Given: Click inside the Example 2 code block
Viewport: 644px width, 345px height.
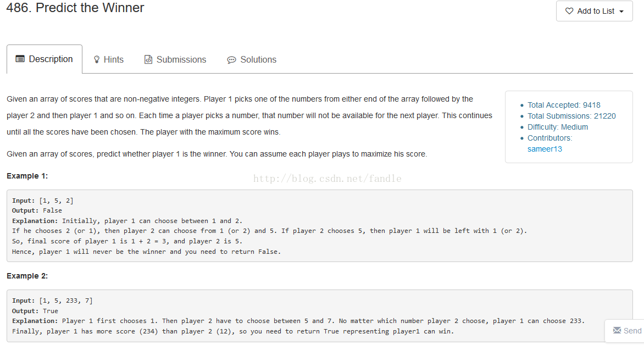Looking at the screenshot, I should point(320,316).
